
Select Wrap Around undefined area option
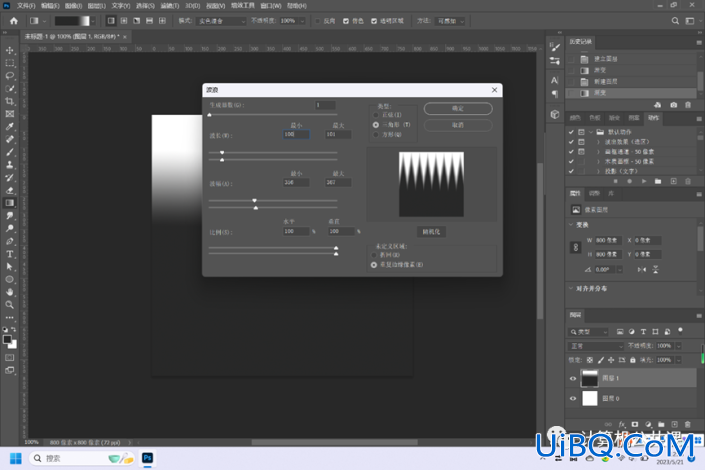(x=374, y=255)
